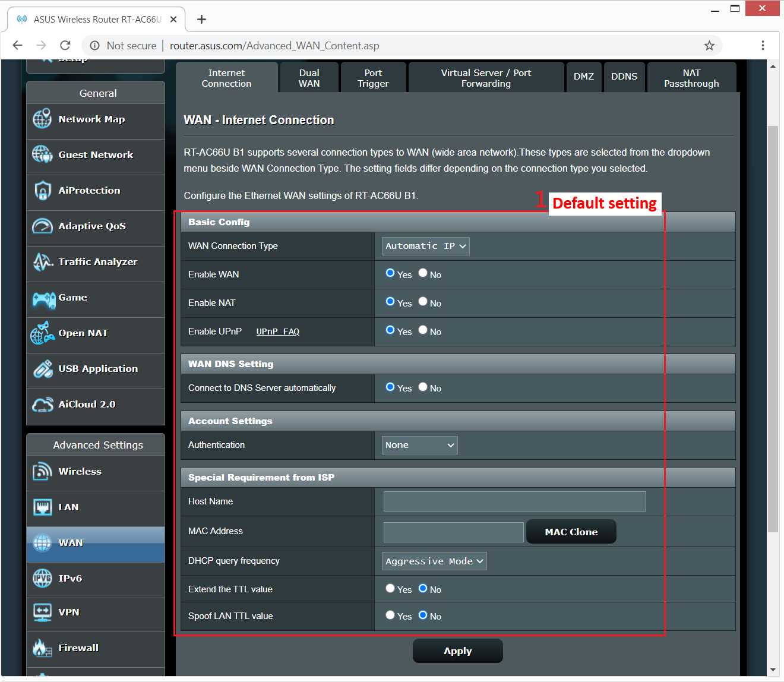
Task: Click the MAC Clone button
Action: point(571,532)
